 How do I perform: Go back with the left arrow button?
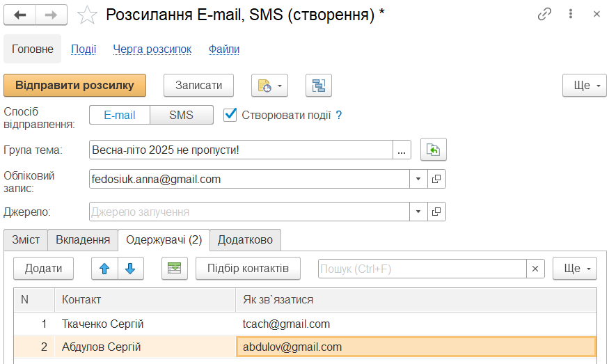pyautogui.click(x=19, y=15)
